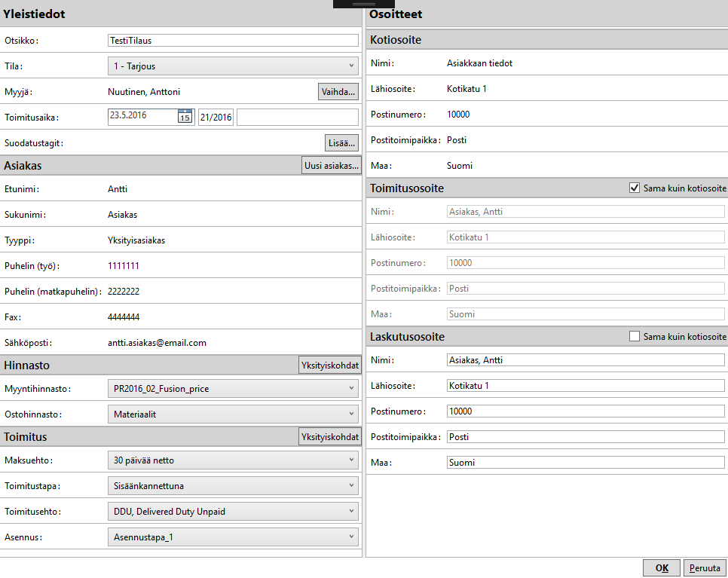Open the Toimitustapa dropdown
Viewport: 728px width, 578px height.
233,485
